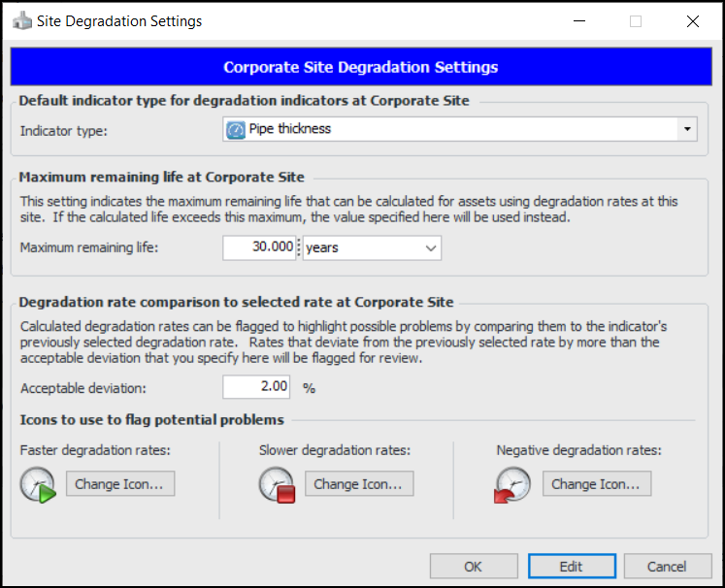This screenshot has width=725, height=588.
Task: Change icon for negative degradation rates
Action: click(x=597, y=483)
